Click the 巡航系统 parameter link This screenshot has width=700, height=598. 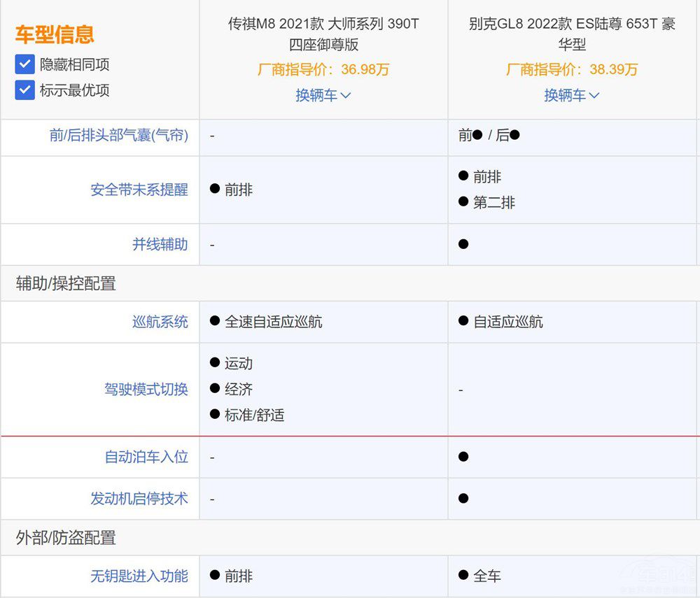tap(160, 322)
